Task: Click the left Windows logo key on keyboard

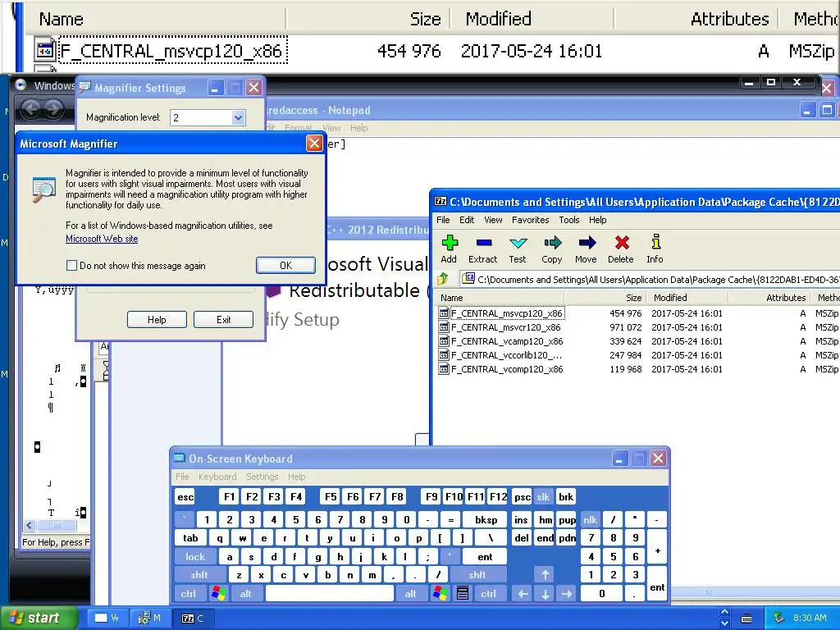Action: pyautogui.click(x=219, y=594)
